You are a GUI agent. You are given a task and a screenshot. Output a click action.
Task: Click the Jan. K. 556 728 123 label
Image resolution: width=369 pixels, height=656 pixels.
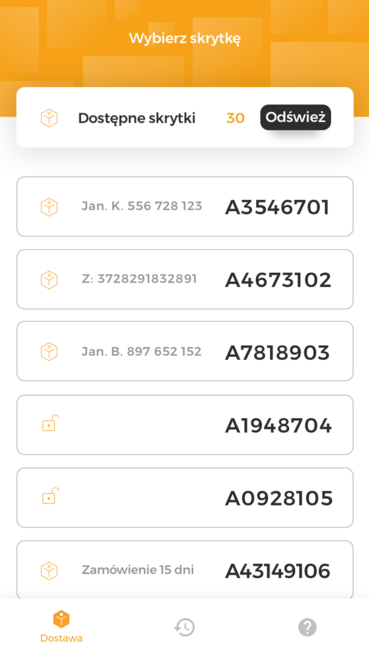[x=142, y=206]
